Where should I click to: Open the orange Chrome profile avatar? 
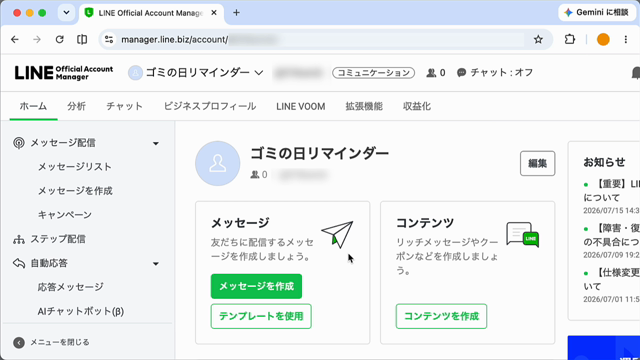coord(603,40)
